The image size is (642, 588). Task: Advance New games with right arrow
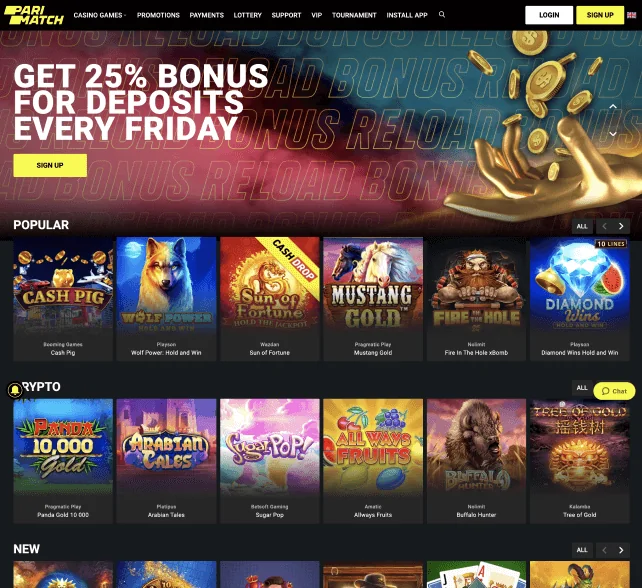(621, 550)
